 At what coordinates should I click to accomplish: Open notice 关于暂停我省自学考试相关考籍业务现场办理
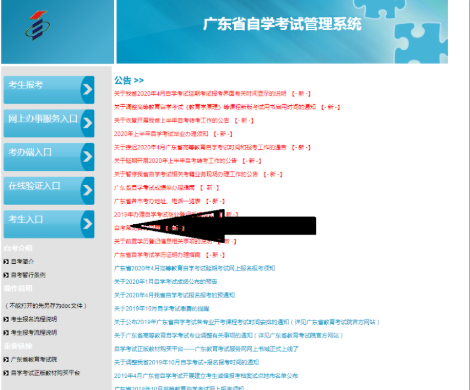point(186,174)
